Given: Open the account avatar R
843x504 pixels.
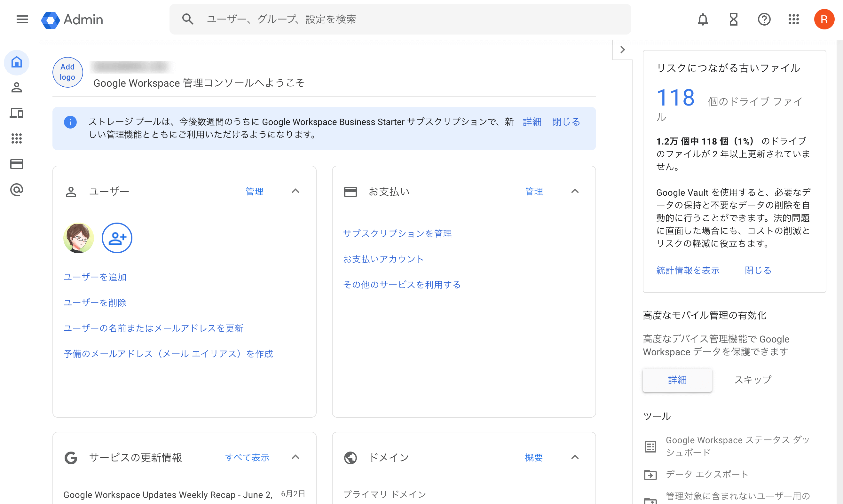Looking at the screenshot, I should click(x=824, y=20).
